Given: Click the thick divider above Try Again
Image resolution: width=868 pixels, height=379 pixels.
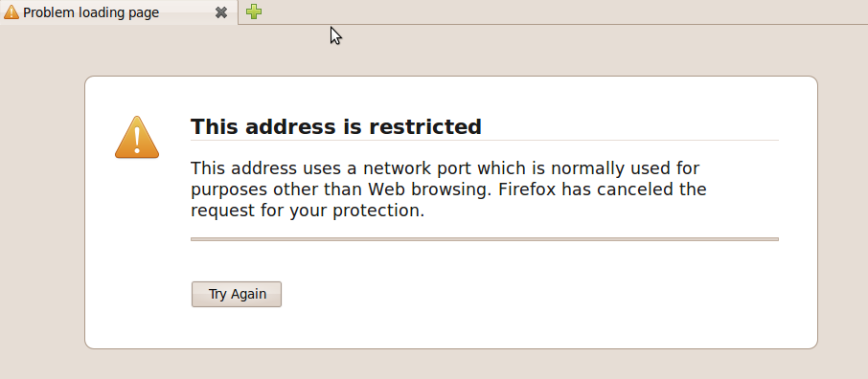Looking at the screenshot, I should click(485, 239).
